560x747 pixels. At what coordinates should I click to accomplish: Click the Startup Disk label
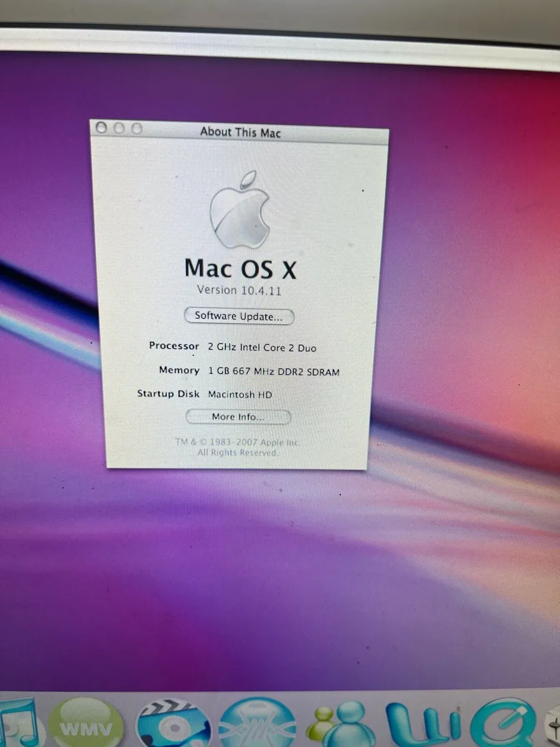(x=169, y=393)
